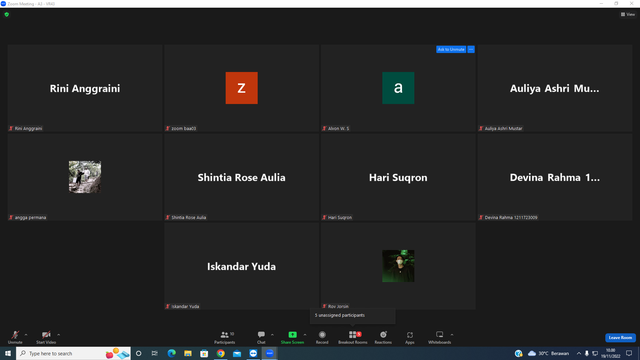Image resolution: width=640 pixels, height=360 pixels.
Task: Click the unassigned participants tooltip
Action: (353, 316)
